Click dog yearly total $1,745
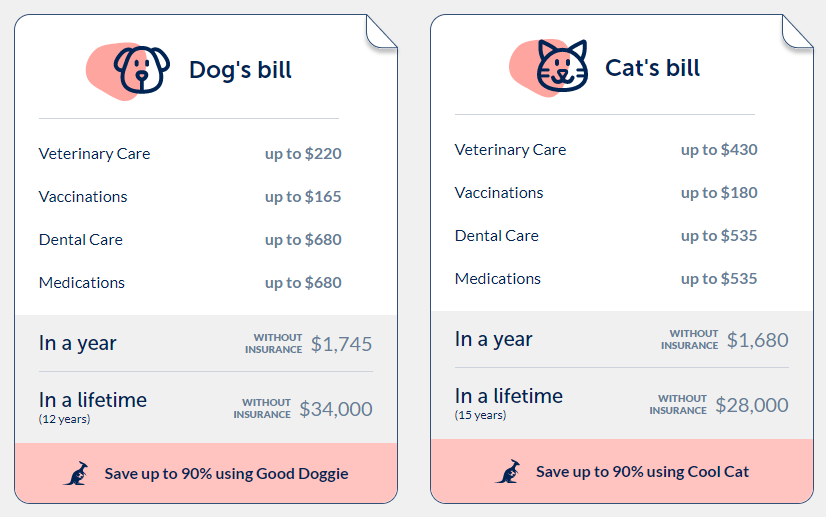Screen dimensions: 826x517 341,344
